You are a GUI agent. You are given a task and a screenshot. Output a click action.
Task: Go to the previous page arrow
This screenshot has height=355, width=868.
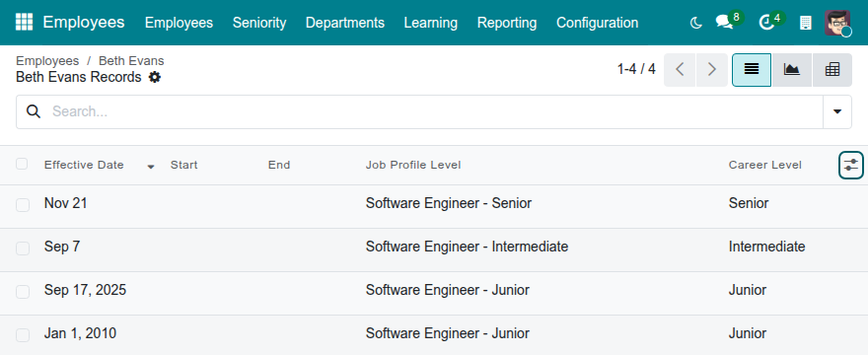pos(680,69)
